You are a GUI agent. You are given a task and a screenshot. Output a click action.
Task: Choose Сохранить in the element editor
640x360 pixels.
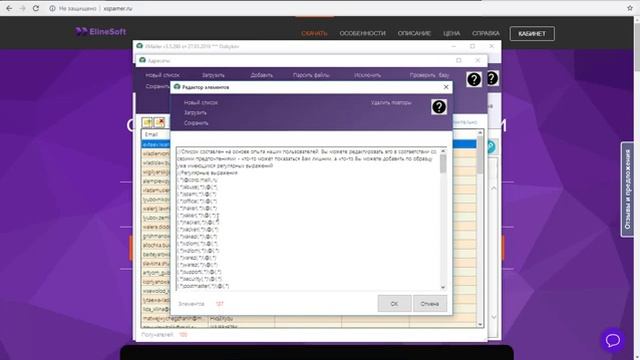pyautogui.click(x=196, y=123)
